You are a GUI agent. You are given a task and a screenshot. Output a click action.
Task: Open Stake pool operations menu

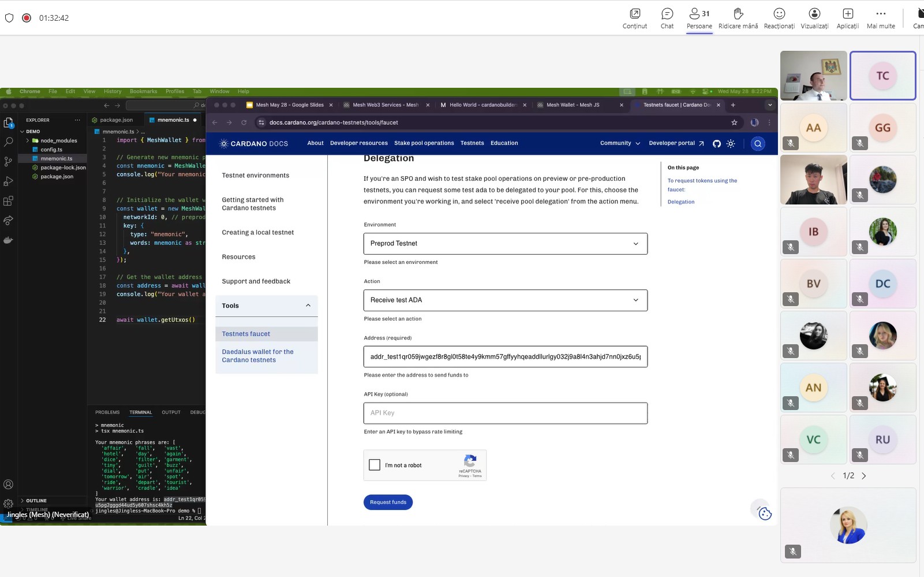click(x=424, y=143)
